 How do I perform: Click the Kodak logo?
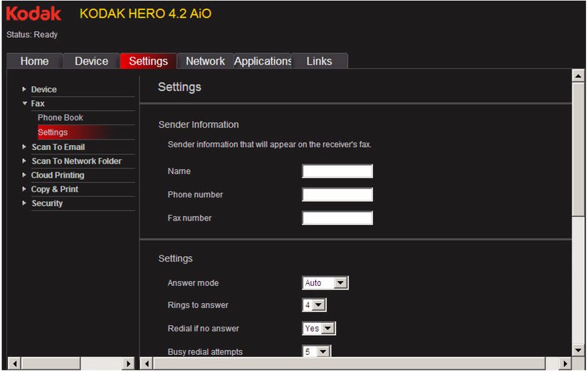[33, 14]
